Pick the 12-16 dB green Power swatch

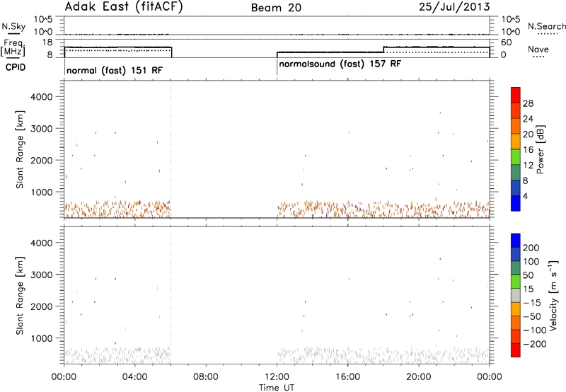coord(516,157)
